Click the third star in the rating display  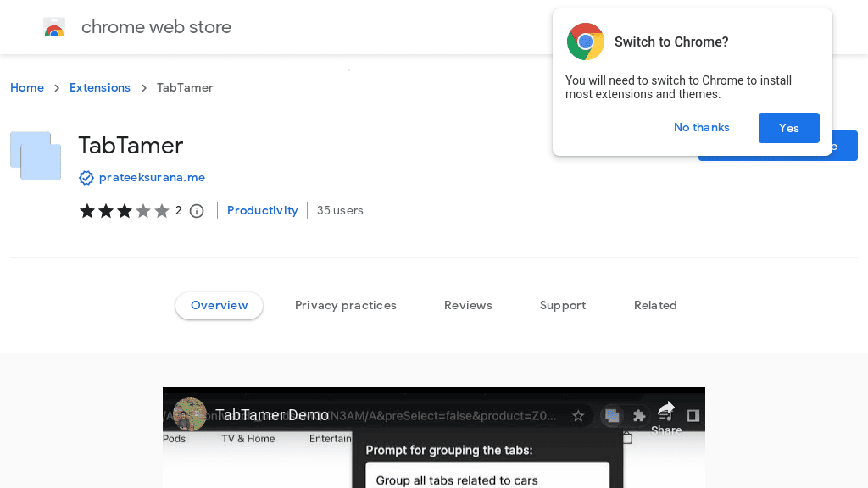[x=124, y=210]
